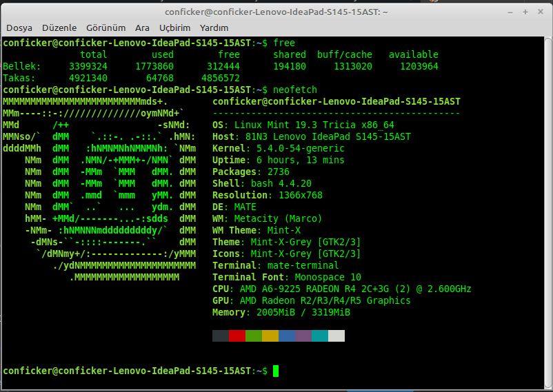Click the Icons line 'Mint-X-Grey [GTK2/3]'
Viewport: 553px width, 392px height.
tap(305, 254)
